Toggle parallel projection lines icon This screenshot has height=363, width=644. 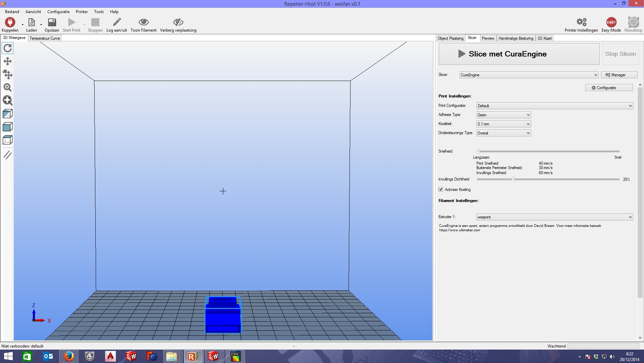click(x=7, y=155)
